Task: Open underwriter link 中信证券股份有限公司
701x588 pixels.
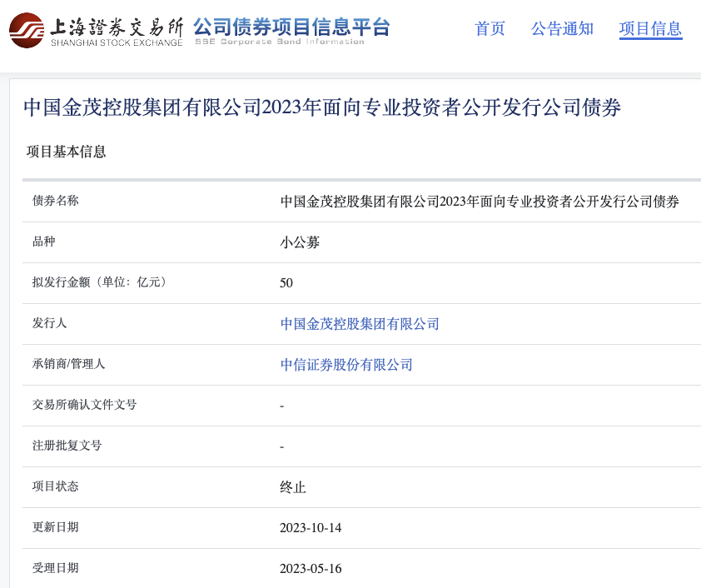Action: tap(346, 365)
